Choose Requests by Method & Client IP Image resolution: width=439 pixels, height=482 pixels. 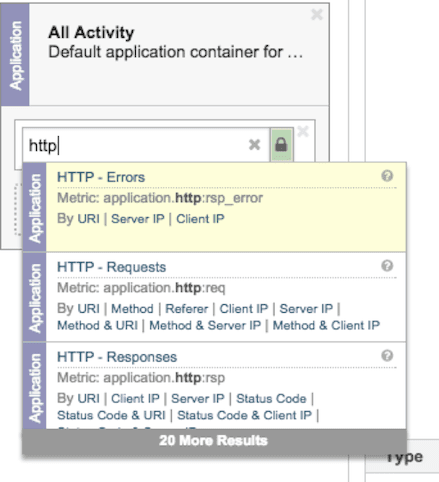[326, 325]
